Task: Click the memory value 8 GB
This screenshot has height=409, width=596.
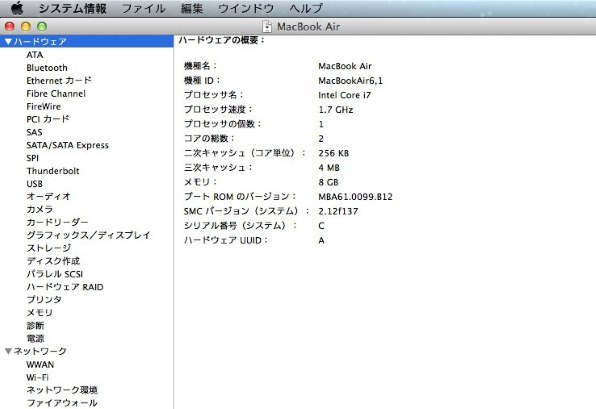Action: click(328, 182)
